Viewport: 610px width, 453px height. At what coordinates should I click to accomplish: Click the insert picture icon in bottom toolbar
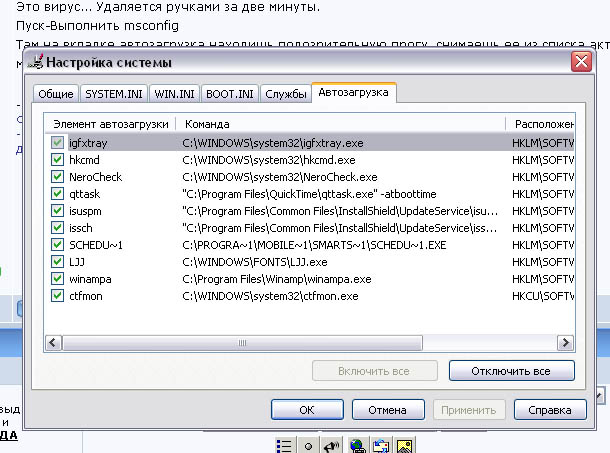[405, 444]
